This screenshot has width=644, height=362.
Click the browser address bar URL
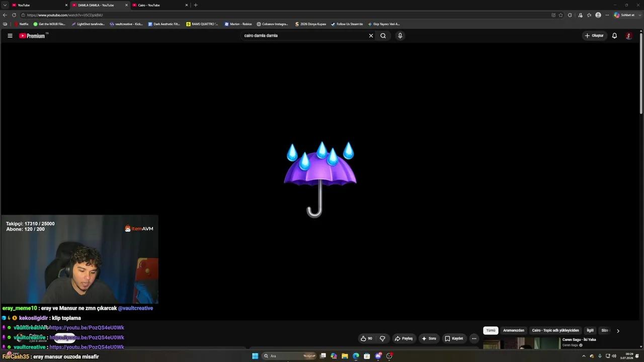pyautogui.click(x=65, y=15)
